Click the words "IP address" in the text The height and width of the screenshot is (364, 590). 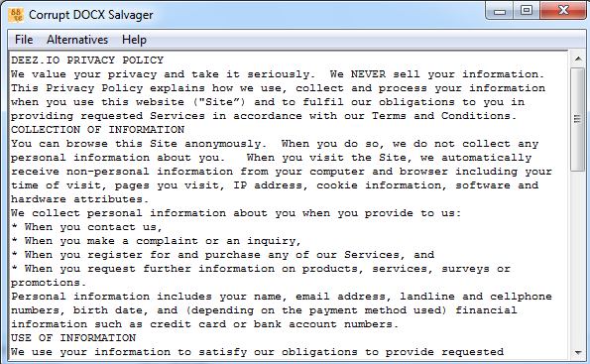coord(268,185)
